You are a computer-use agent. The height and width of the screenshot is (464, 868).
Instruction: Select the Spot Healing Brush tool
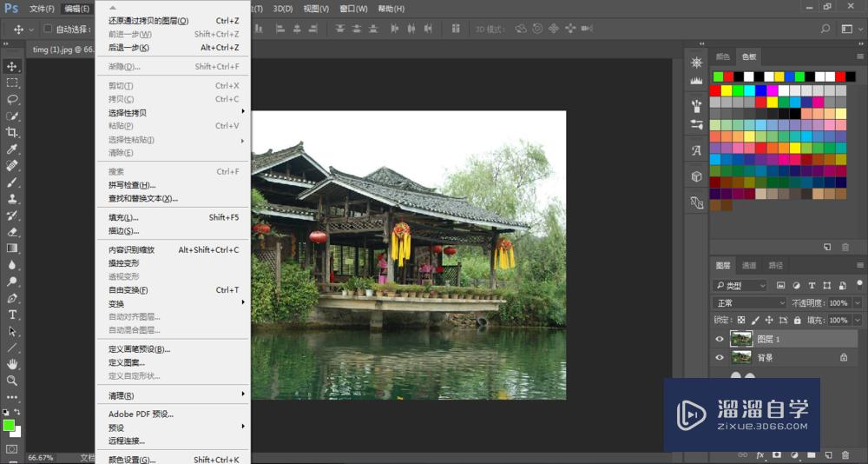click(11, 165)
